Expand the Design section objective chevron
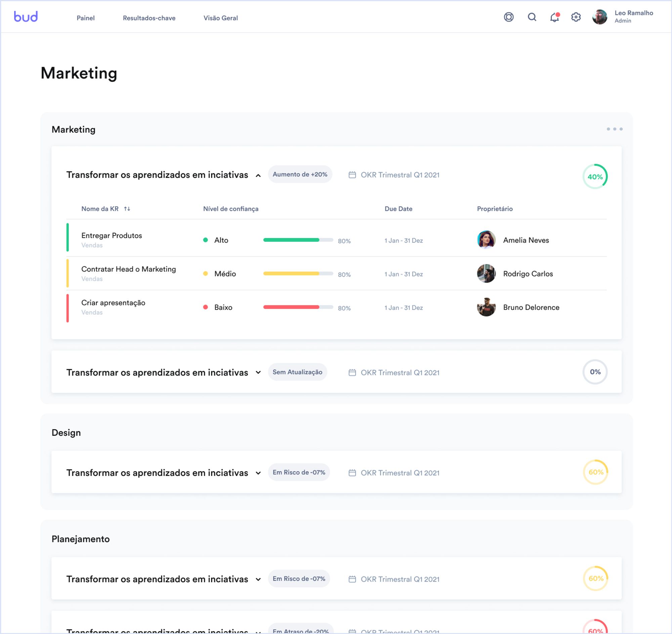 click(x=258, y=473)
